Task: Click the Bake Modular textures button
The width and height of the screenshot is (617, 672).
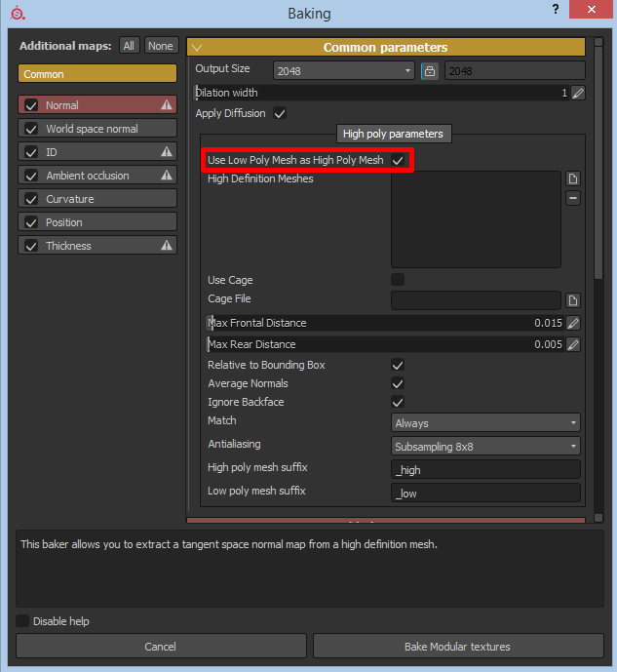Action: point(457,646)
